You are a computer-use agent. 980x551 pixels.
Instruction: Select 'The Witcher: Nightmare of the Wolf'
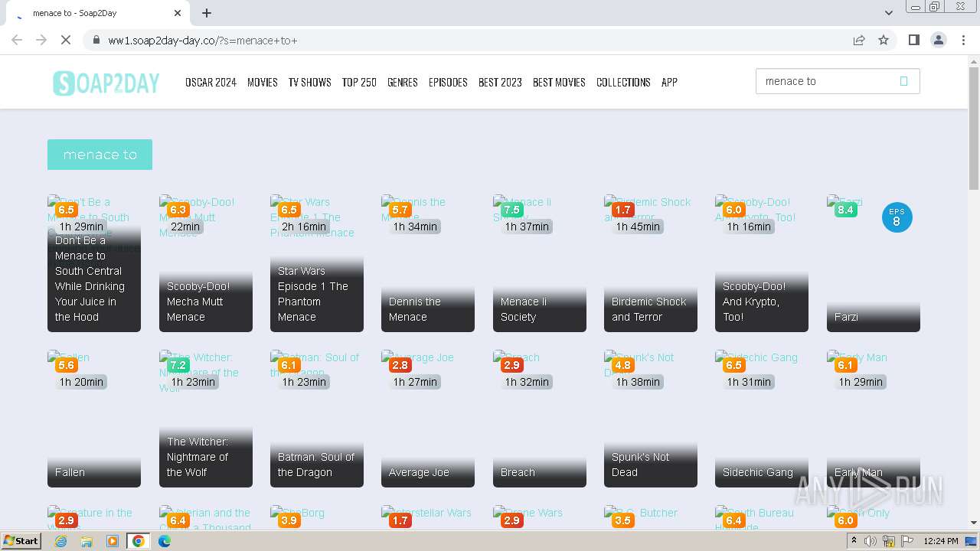click(206, 419)
